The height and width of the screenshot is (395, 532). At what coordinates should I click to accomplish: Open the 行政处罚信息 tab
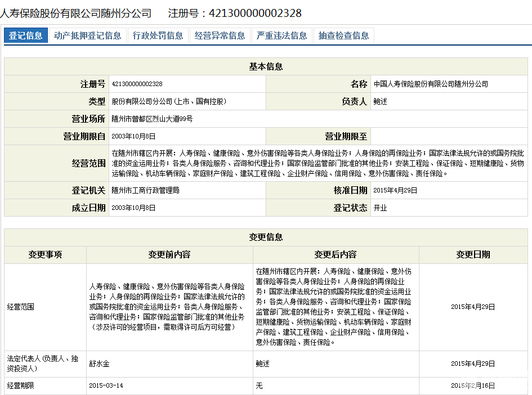pos(158,35)
